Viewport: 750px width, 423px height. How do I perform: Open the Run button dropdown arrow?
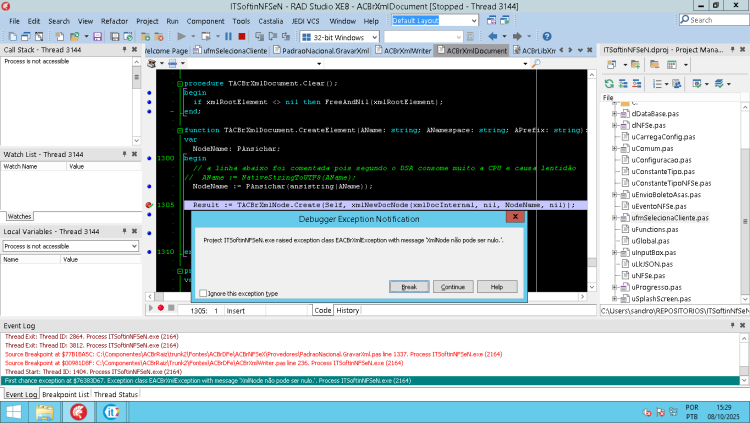click(193, 36)
